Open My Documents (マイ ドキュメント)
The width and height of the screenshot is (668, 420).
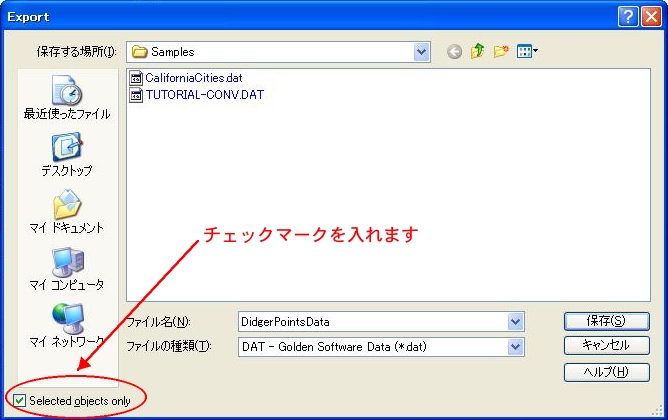click(x=67, y=211)
